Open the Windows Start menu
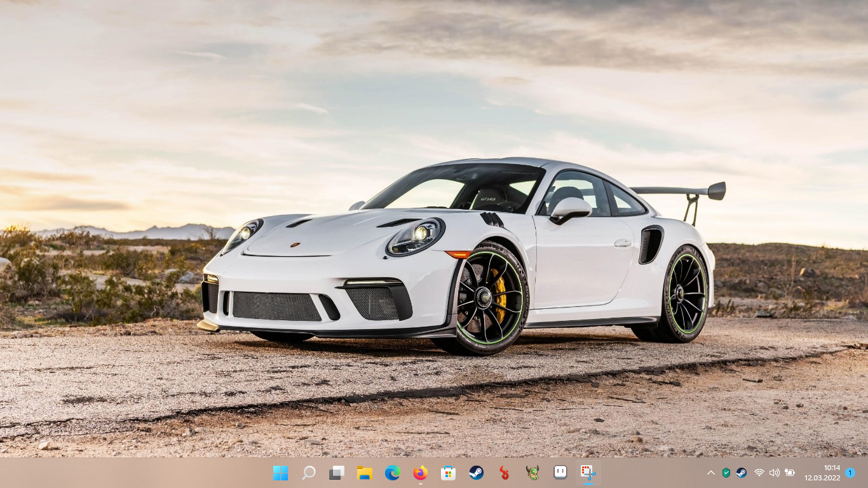868x488 pixels. [x=280, y=473]
